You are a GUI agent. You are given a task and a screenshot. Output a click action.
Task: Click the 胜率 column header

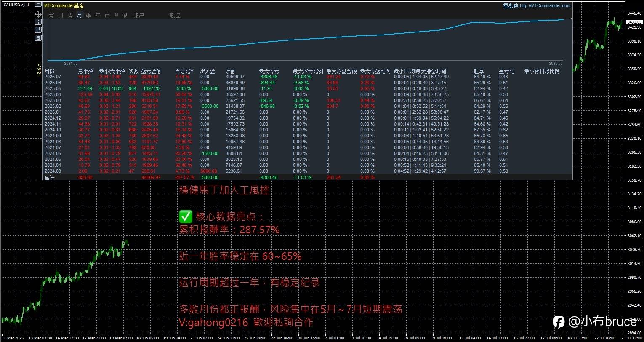(x=479, y=72)
